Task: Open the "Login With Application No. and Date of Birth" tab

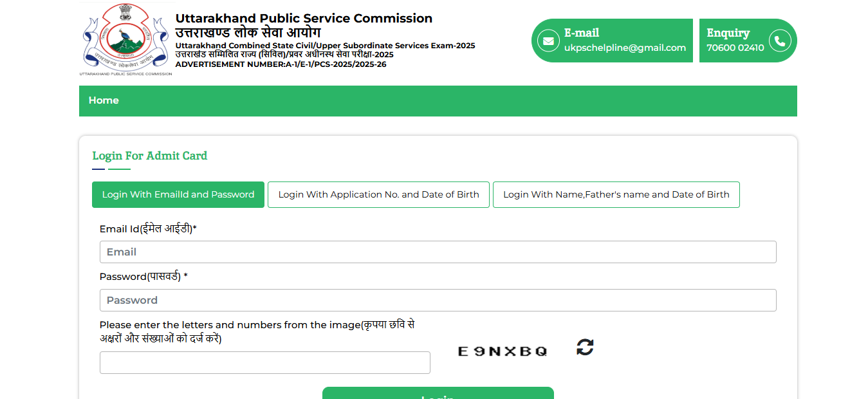Action: tap(378, 194)
